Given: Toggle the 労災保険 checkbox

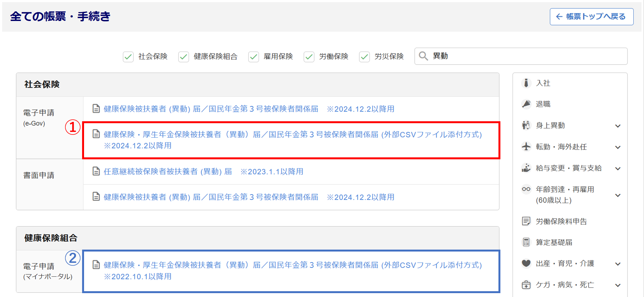Looking at the screenshot, I should [364, 57].
